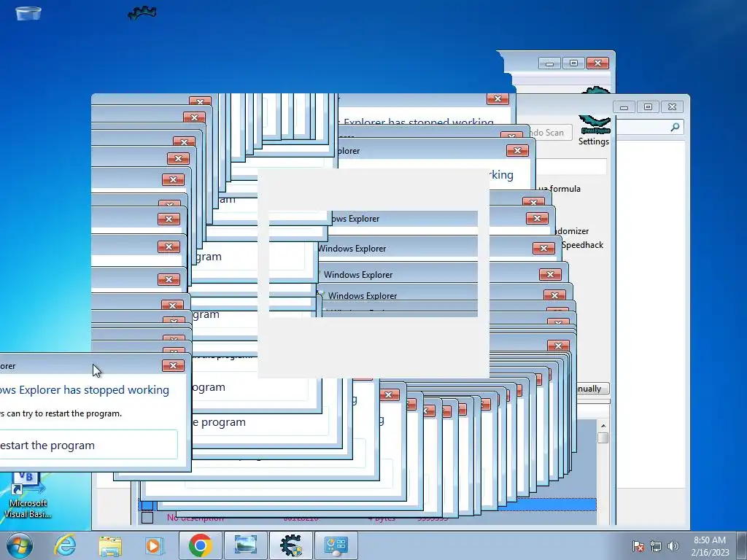The height and width of the screenshot is (560, 747).
Task: Click the 'ua formula' label in Cheat Engine
Action: [x=560, y=189]
